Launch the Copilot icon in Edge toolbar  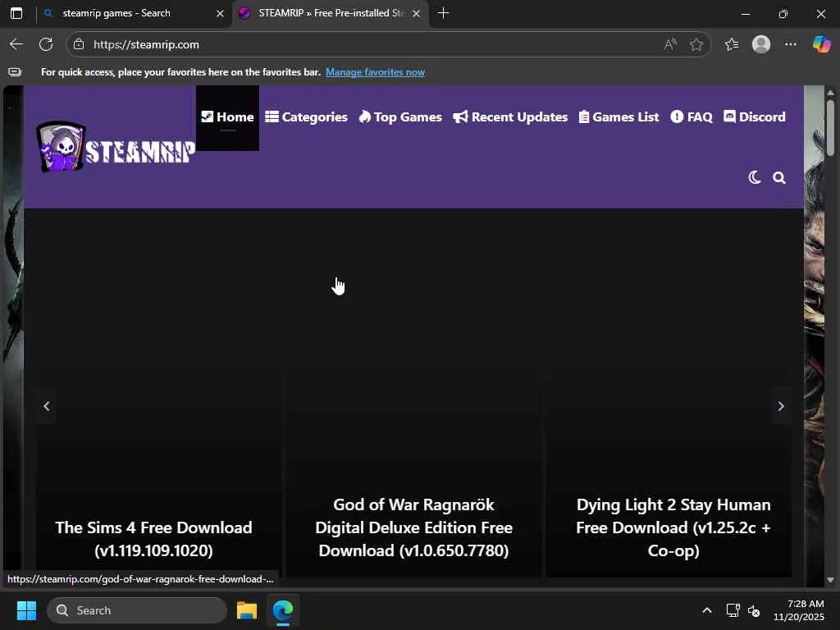[821, 44]
